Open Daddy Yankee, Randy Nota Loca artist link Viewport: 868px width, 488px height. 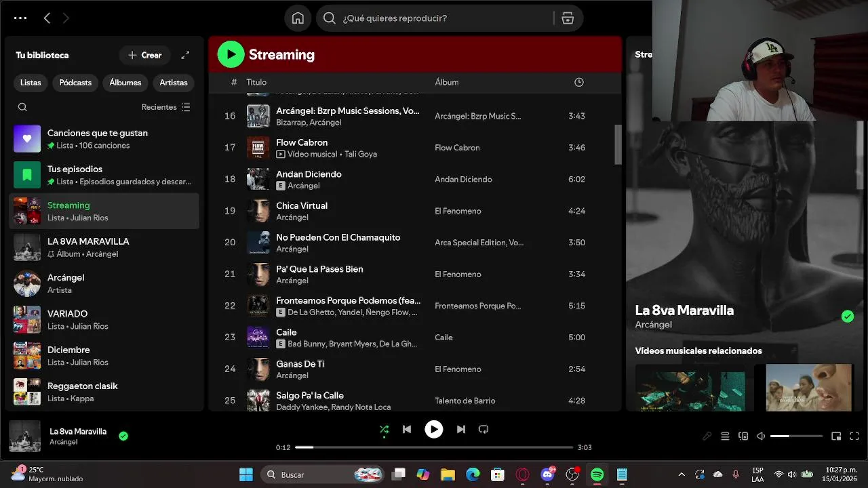(333, 407)
